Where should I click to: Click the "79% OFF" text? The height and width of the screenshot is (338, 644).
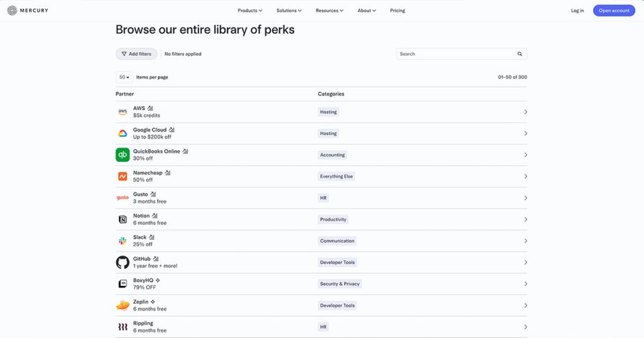point(145,287)
